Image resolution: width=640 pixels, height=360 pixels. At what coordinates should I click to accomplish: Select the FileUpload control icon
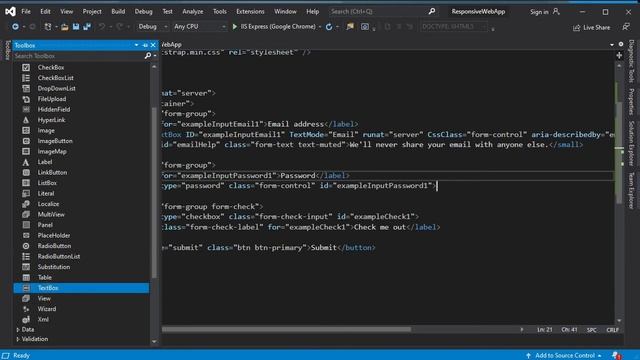point(26,99)
